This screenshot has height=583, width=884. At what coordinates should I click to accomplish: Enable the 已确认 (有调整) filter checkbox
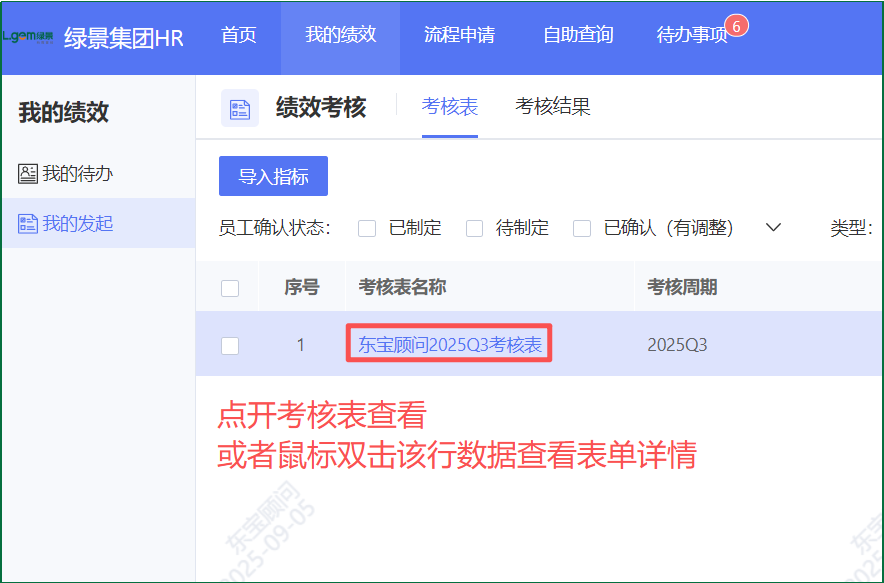pos(582,228)
